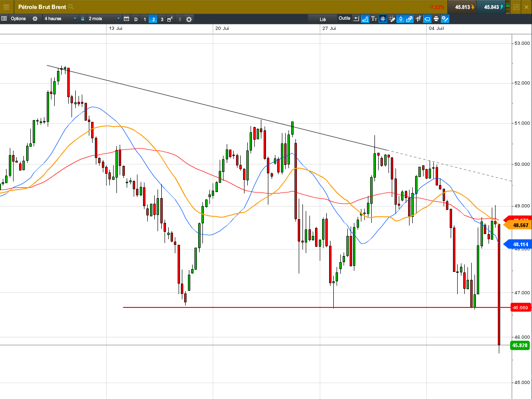532x399 pixels.
Task: Click the 53.000 price axis label
Action: click(522, 43)
